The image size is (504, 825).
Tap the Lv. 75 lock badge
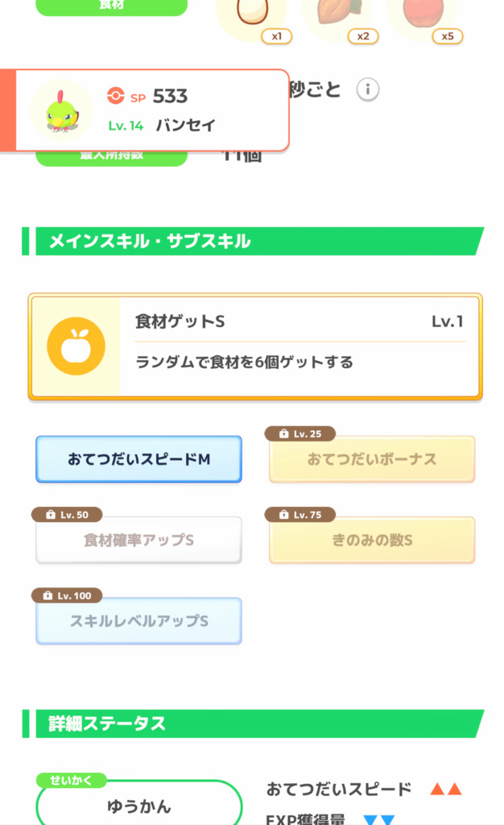click(x=300, y=515)
